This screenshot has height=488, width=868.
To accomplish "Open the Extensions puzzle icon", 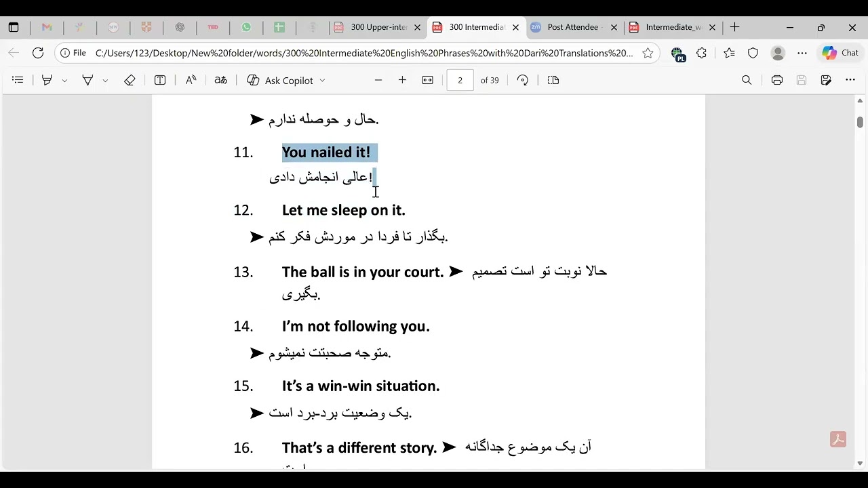I will (702, 53).
